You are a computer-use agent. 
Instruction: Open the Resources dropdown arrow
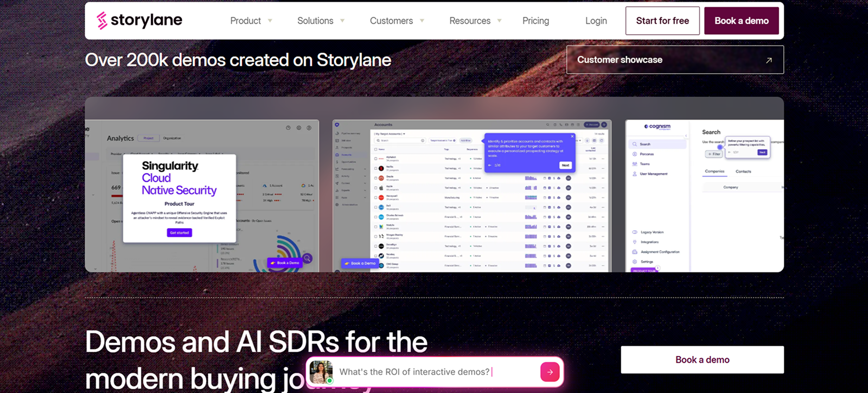tap(500, 21)
